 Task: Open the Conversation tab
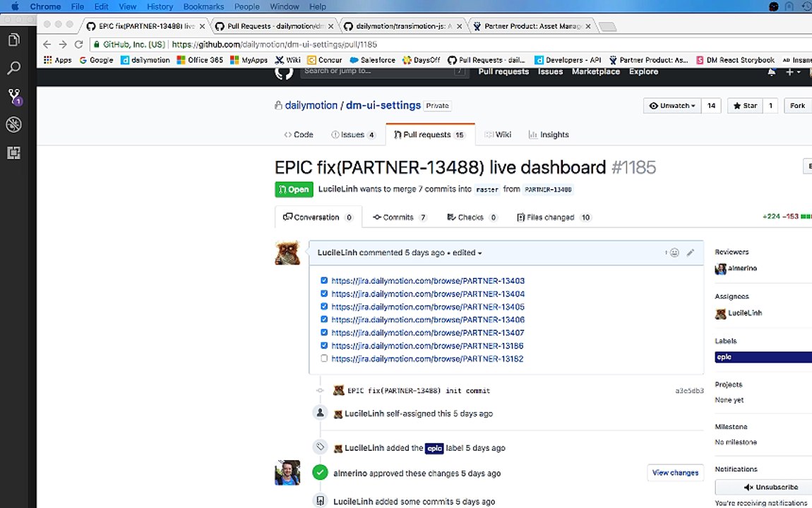(318, 217)
